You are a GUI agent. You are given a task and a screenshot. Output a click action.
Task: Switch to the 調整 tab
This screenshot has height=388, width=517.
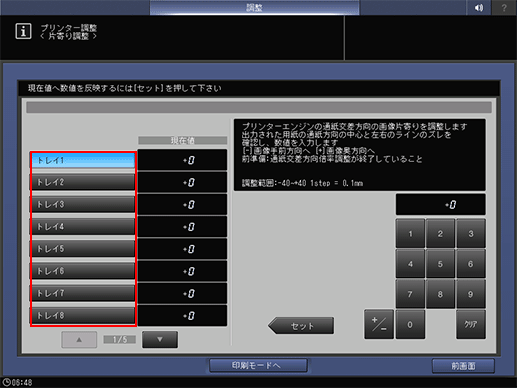tap(254, 7)
